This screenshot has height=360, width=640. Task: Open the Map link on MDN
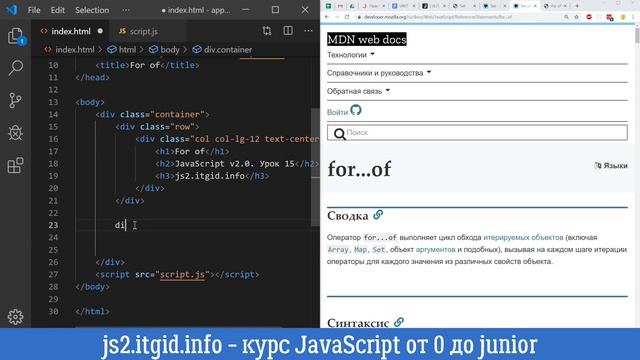point(360,249)
